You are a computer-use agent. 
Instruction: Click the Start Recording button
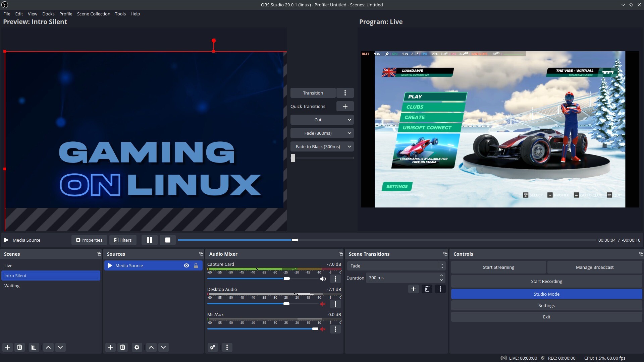click(546, 281)
